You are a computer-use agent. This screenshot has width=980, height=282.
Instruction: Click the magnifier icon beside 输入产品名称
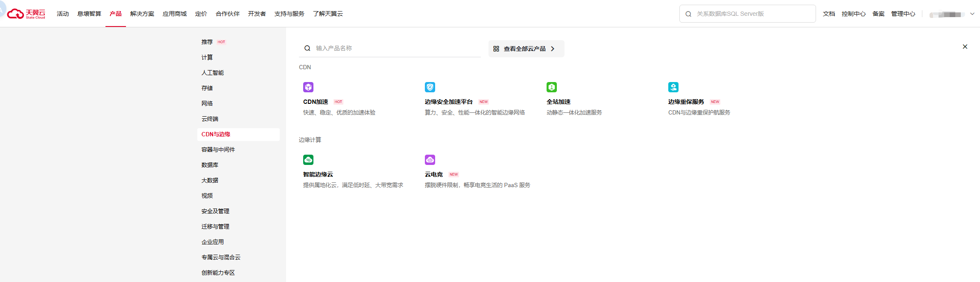click(x=307, y=48)
